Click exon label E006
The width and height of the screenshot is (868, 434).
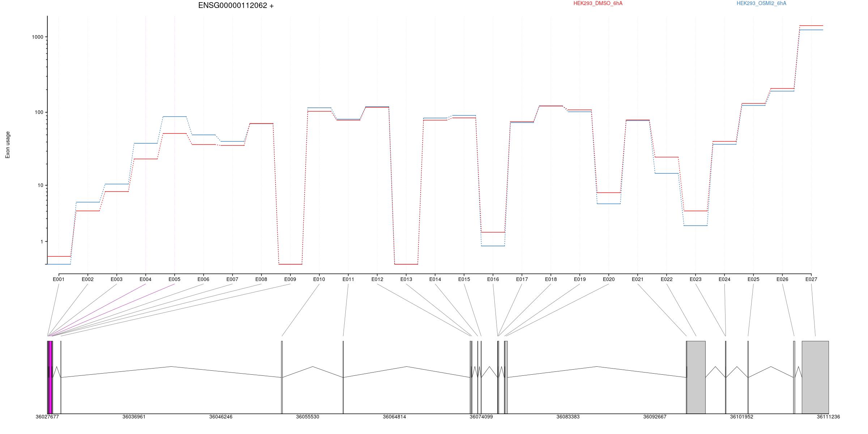[x=203, y=279]
